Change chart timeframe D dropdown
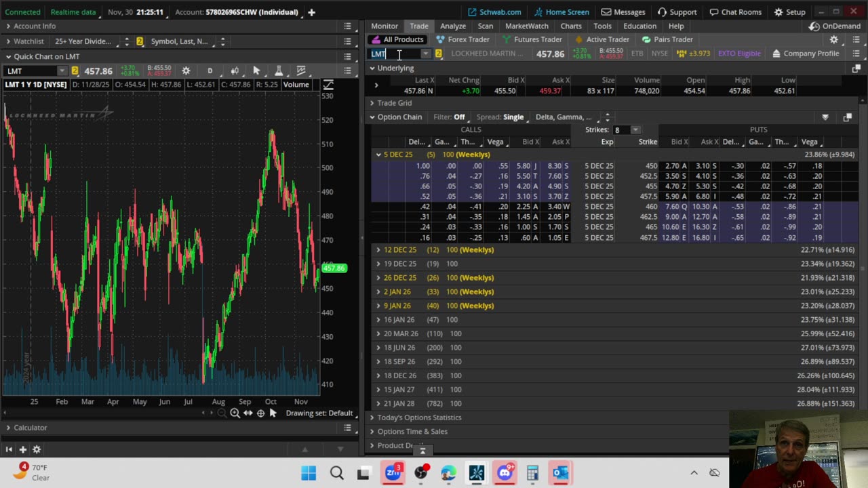Viewport: 868px width, 488px height. click(x=210, y=71)
